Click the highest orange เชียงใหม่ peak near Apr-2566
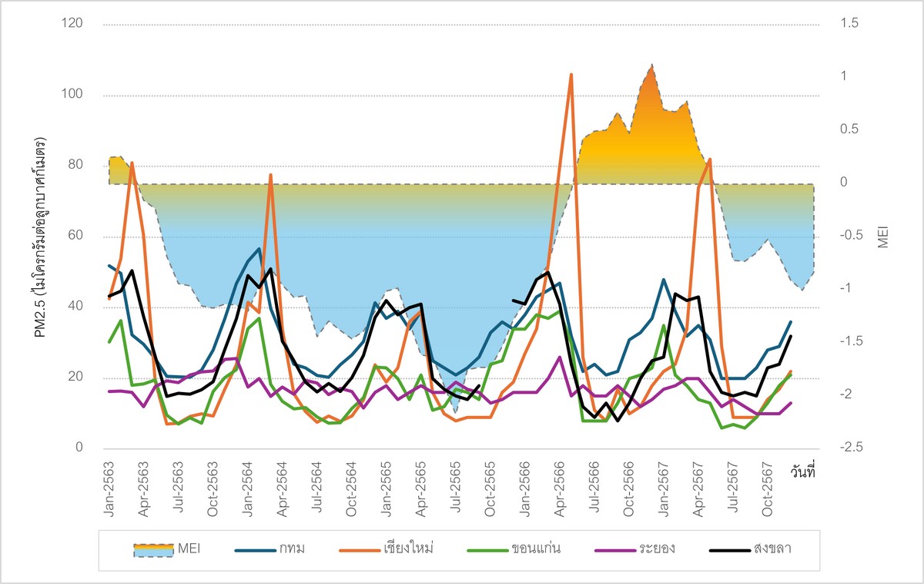Image resolution: width=924 pixels, height=584 pixels. tap(571, 75)
